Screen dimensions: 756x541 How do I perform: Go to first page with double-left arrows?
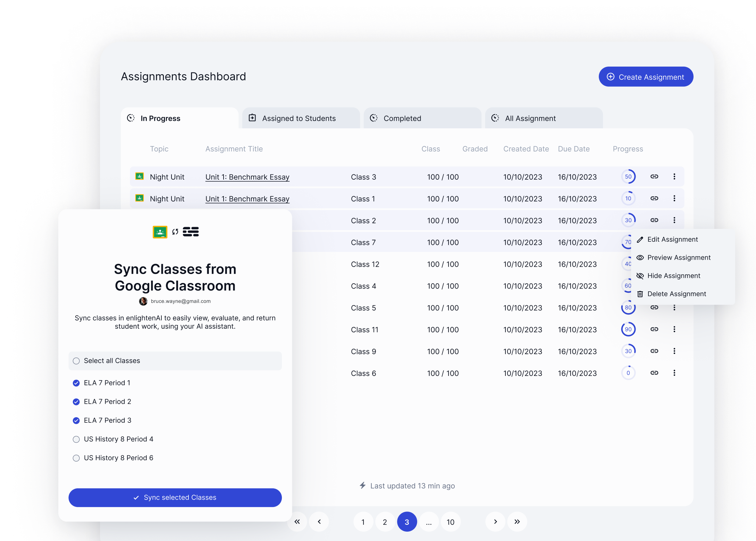pyautogui.click(x=297, y=522)
